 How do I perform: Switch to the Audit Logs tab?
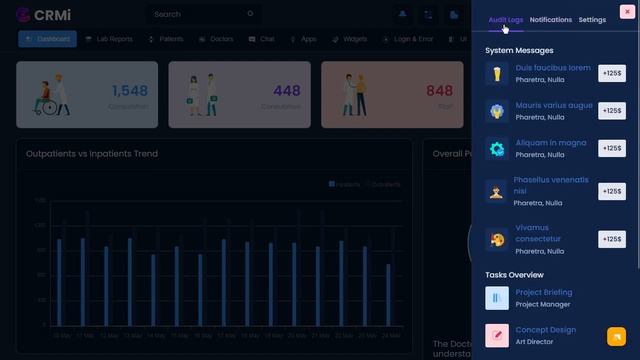point(506,20)
